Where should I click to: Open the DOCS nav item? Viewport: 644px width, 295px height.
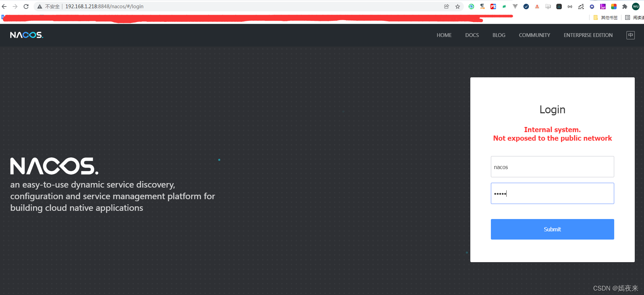click(x=472, y=35)
